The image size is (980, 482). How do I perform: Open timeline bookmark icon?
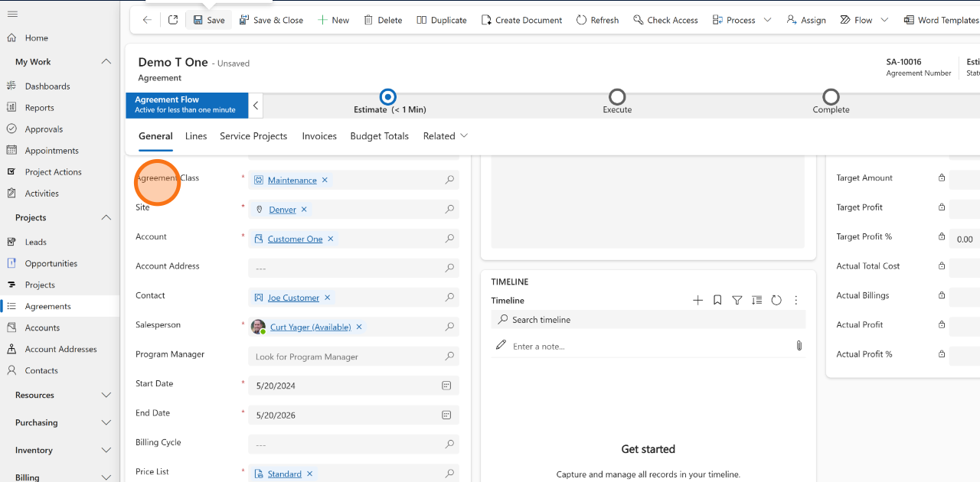click(717, 301)
